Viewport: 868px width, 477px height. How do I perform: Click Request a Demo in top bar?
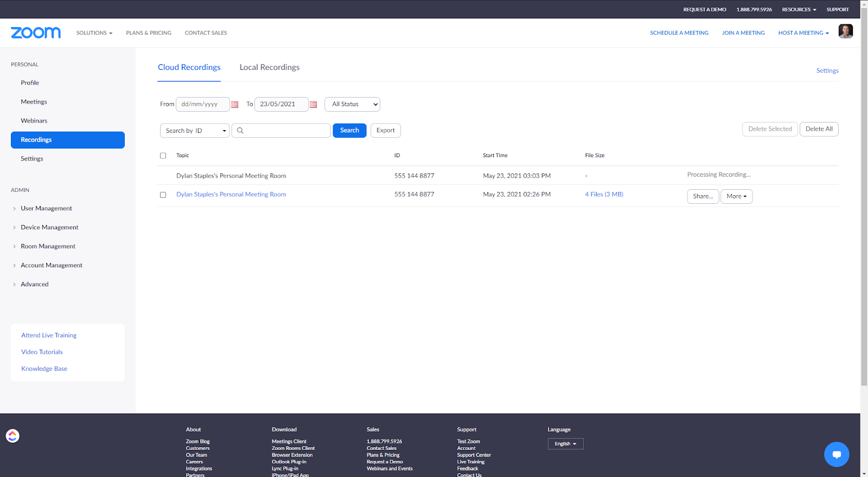pyautogui.click(x=705, y=10)
